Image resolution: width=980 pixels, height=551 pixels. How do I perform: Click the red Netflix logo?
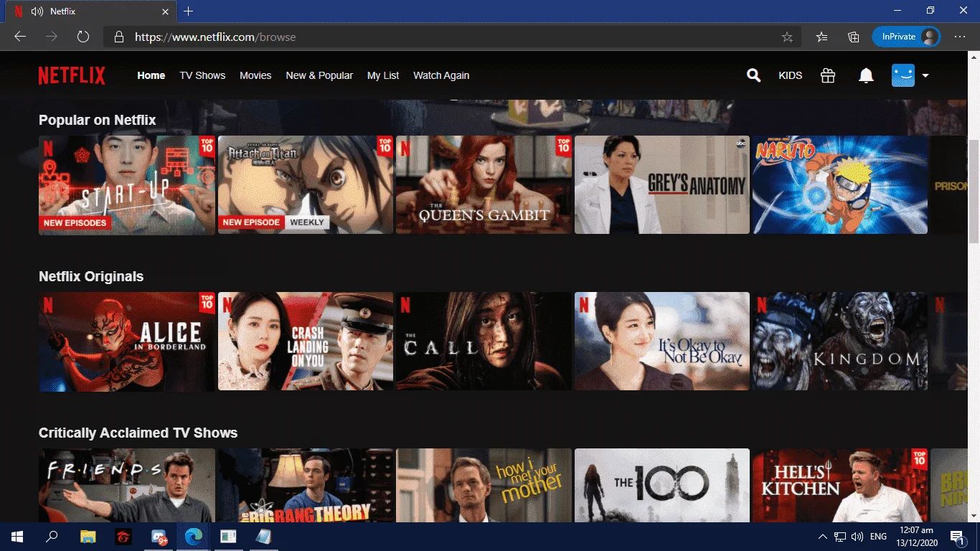72,75
